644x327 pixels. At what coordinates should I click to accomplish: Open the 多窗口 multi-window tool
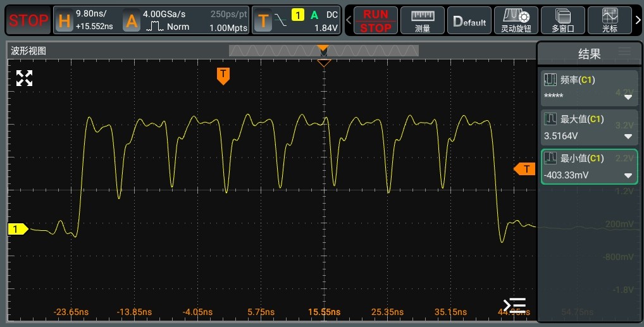(562, 21)
